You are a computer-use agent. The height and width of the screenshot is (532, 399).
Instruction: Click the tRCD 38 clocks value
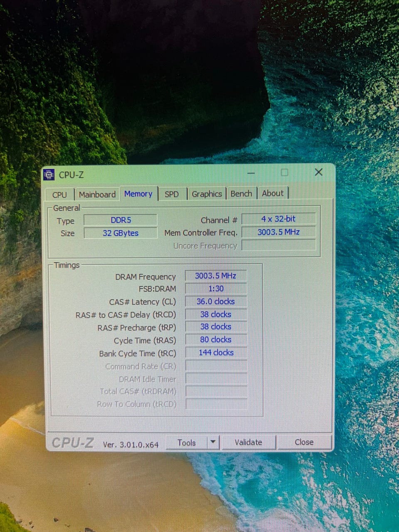pos(216,315)
